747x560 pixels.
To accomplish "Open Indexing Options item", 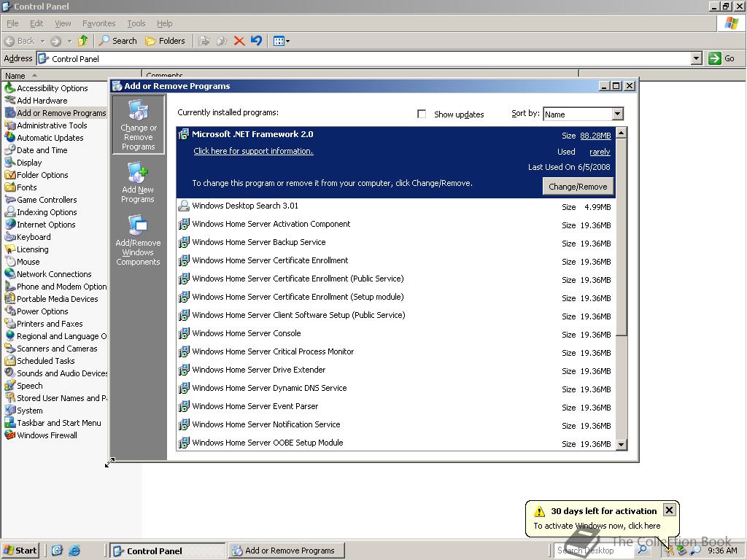I will click(41, 212).
